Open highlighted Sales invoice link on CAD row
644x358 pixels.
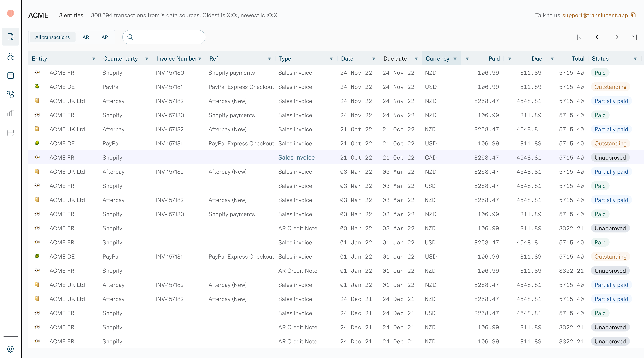pyautogui.click(x=297, y=157)
